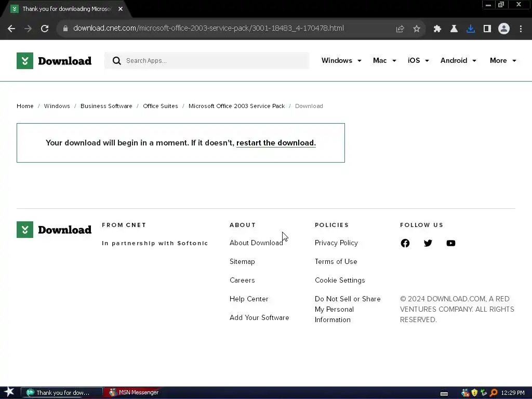
Task: Click the security shield tray icon
Action: pos(474,393)
